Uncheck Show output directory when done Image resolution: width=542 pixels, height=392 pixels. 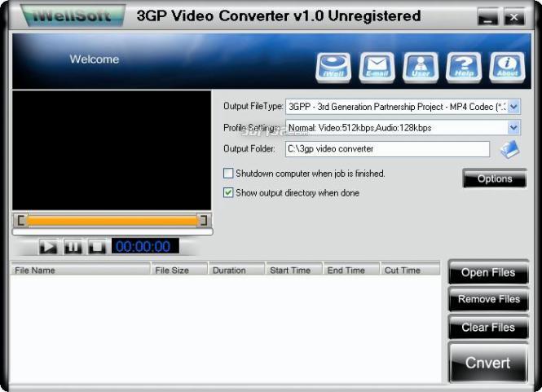pos(228,192)
